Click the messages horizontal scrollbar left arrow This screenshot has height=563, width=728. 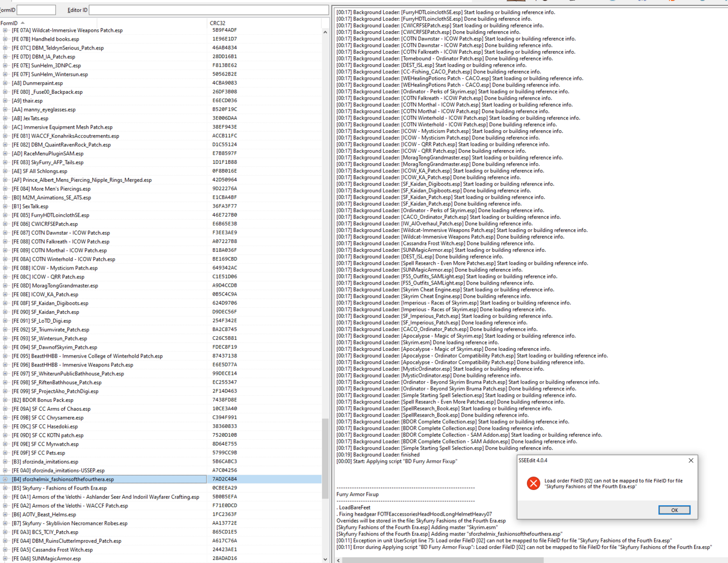click(339, 560)
